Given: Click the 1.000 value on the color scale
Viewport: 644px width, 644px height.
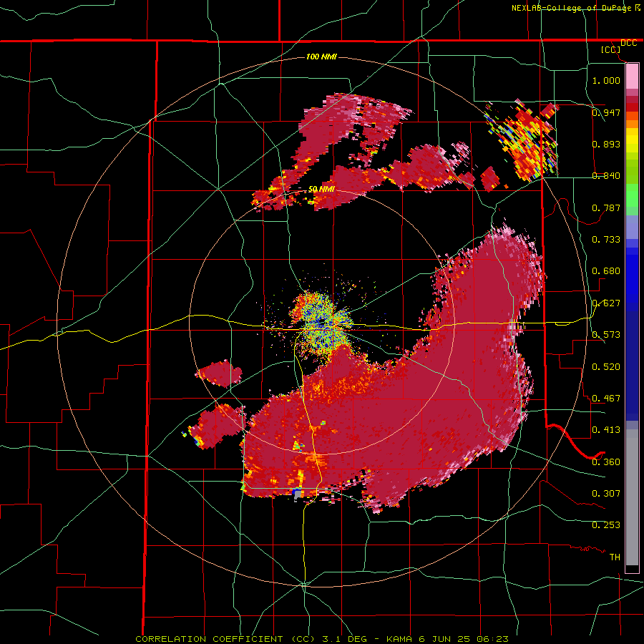Looking at the screenshot, I should click(x=606, y=80).
